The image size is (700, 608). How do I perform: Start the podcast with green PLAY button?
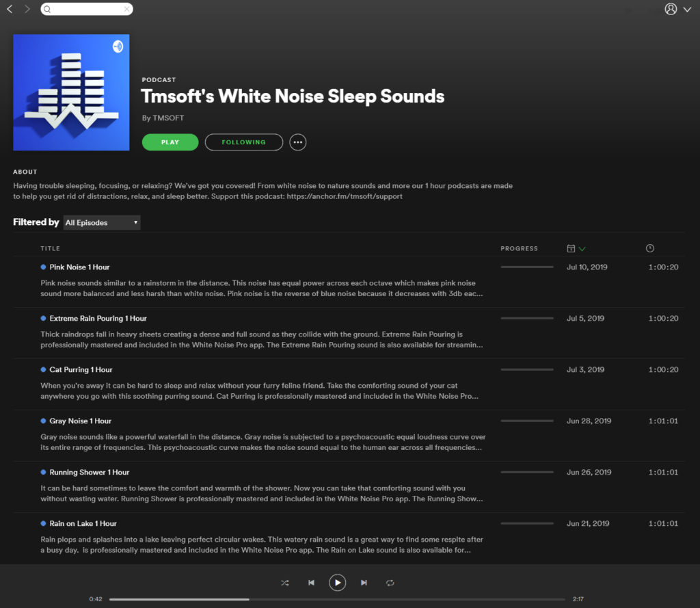[170, 142]
